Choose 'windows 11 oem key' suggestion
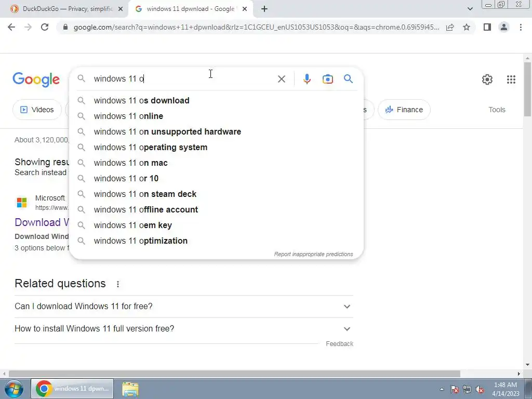 pyautogui.click(x=216, y=225)
